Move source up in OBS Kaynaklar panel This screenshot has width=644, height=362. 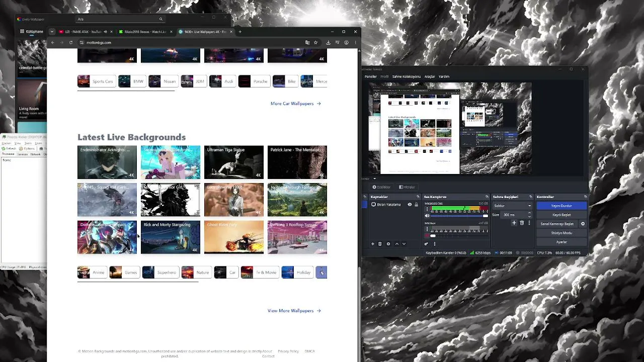[397, 244]
